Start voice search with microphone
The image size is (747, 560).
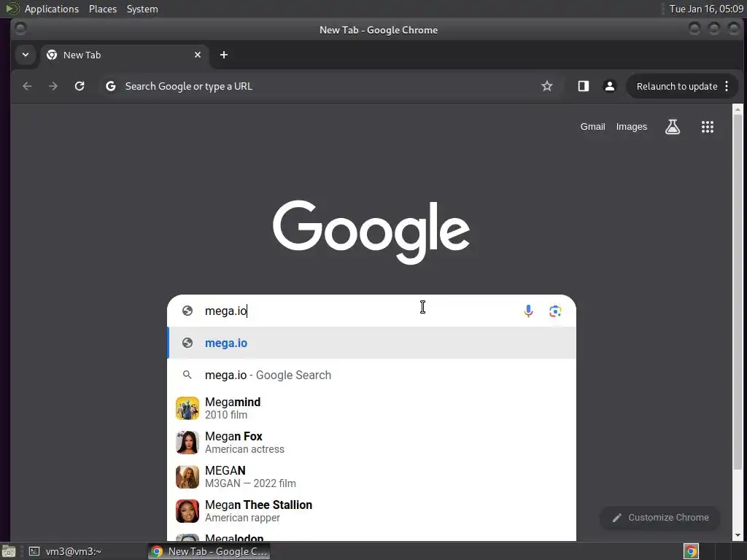528,311
